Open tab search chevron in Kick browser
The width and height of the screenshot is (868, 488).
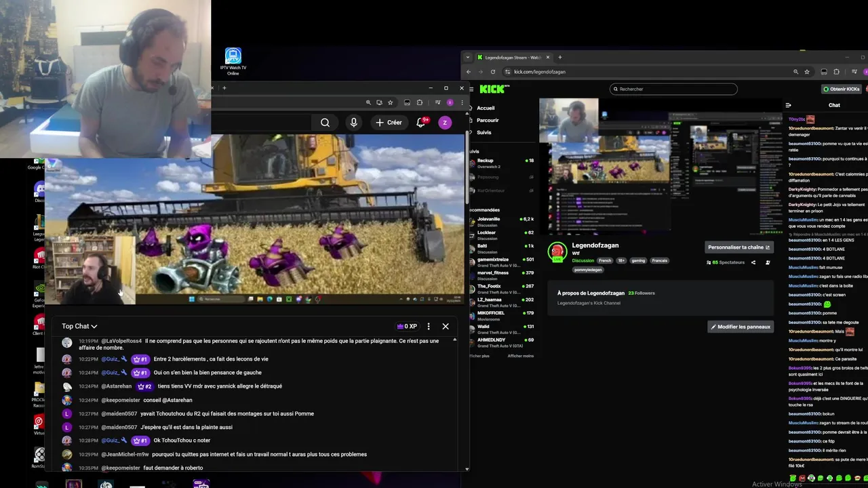[x=468, y=58]
